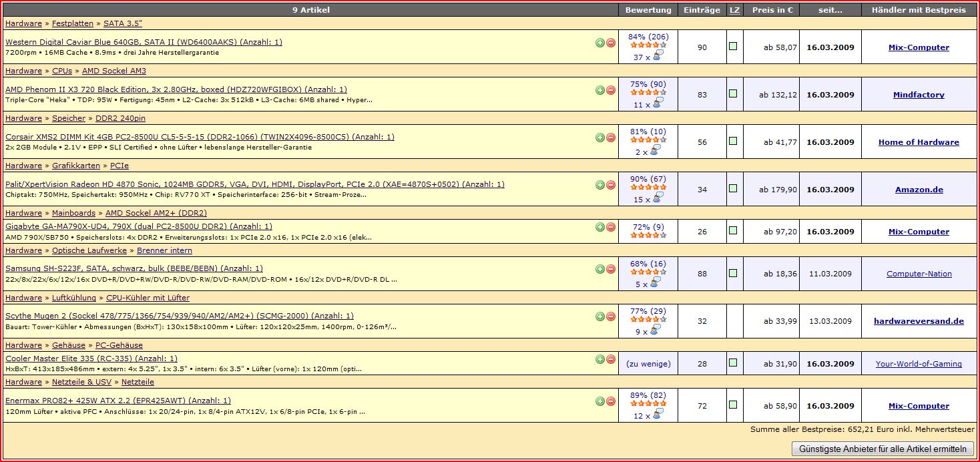Decrease AMD Phenom II X3 720 quantity
Image resolution: width=980 pixels, height=462 pixels.
click(611, 90)
